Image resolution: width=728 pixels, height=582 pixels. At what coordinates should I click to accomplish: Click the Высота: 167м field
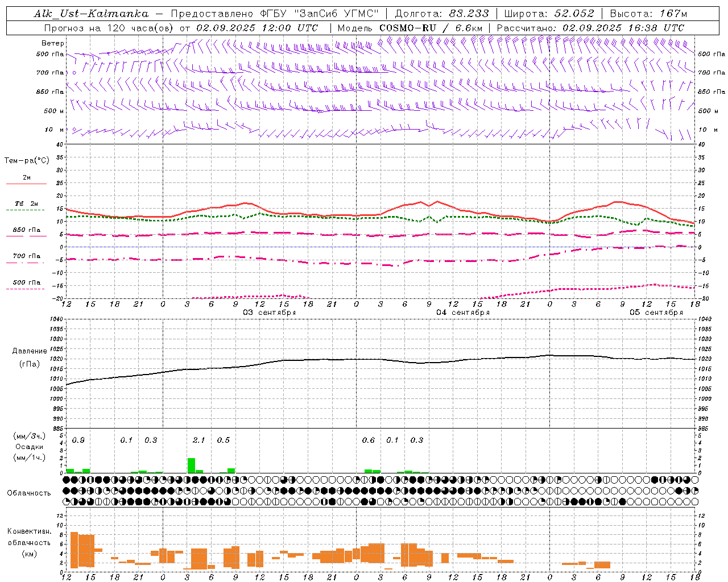click(x=648, y=14)
